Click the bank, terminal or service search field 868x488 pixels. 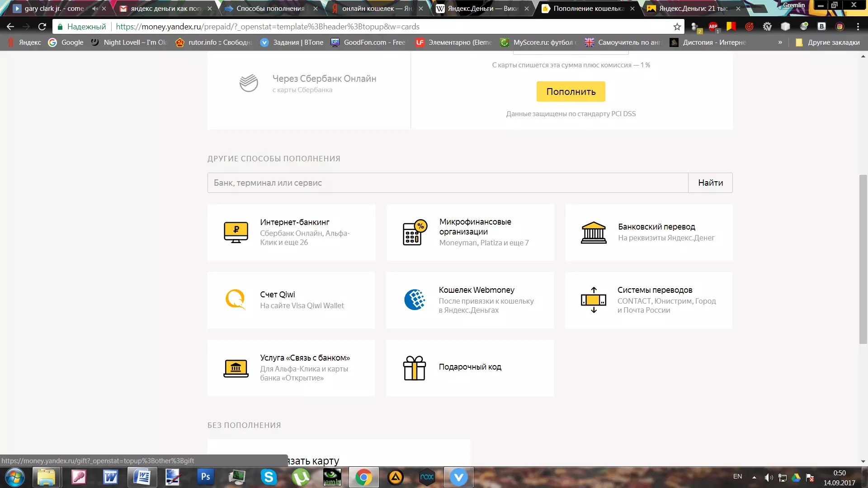click(x=448, y=183)
